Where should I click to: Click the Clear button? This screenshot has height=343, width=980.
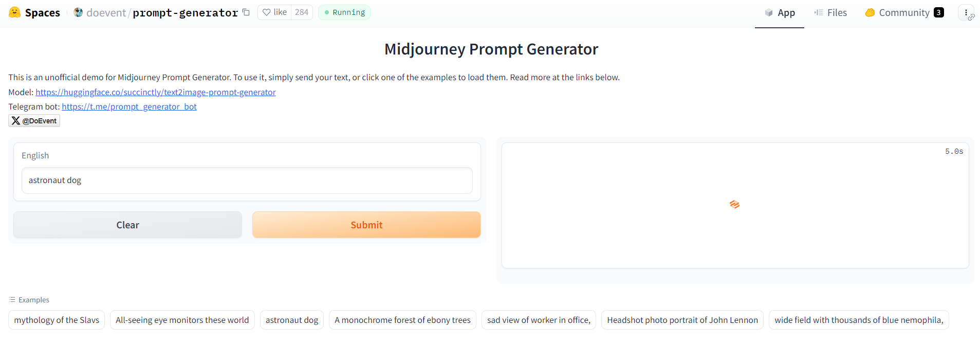click(x=127, y=225)
